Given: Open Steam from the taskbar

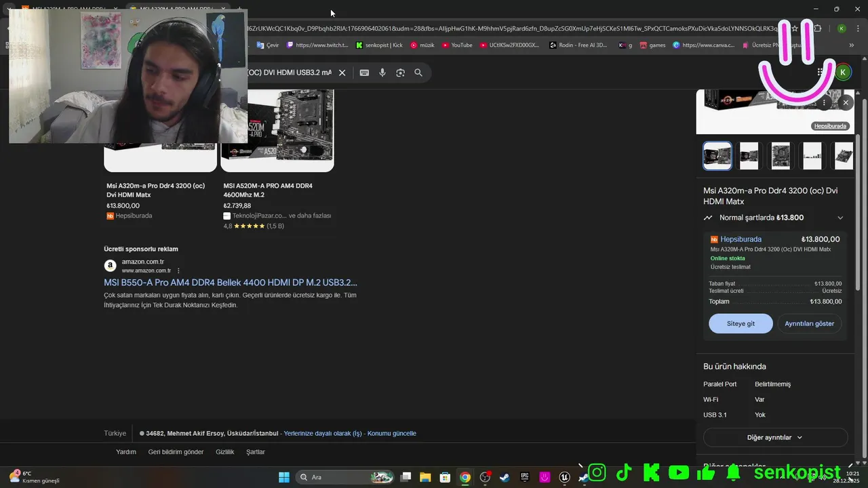Looking at the screenshot, I should point(505,477).
